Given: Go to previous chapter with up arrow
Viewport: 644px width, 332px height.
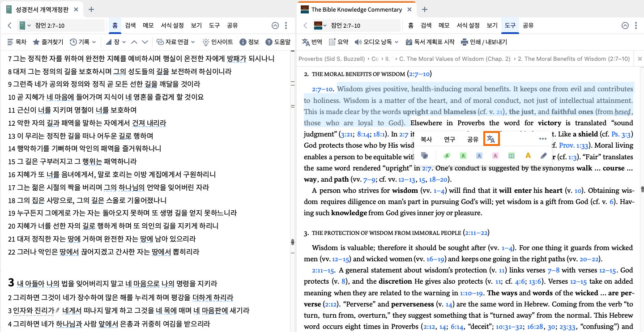Looking at the screenshot, I should click(134, 42).
